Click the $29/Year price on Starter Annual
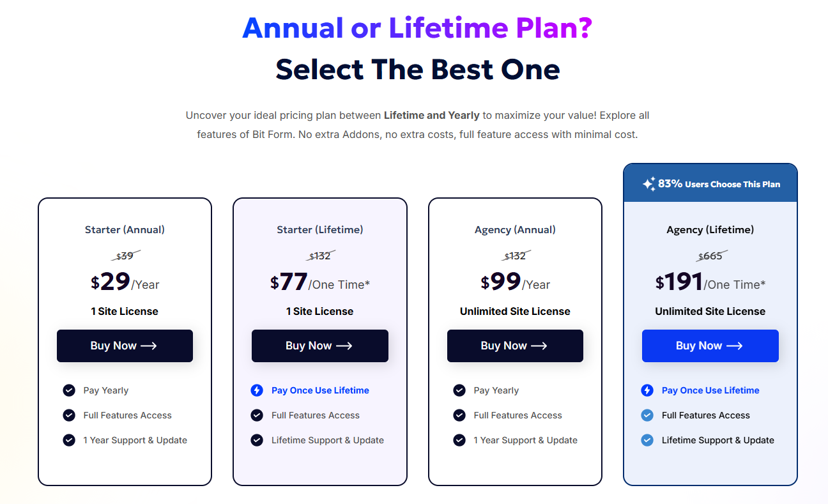This screenshot has height=504, width=828. coord(125,282)
